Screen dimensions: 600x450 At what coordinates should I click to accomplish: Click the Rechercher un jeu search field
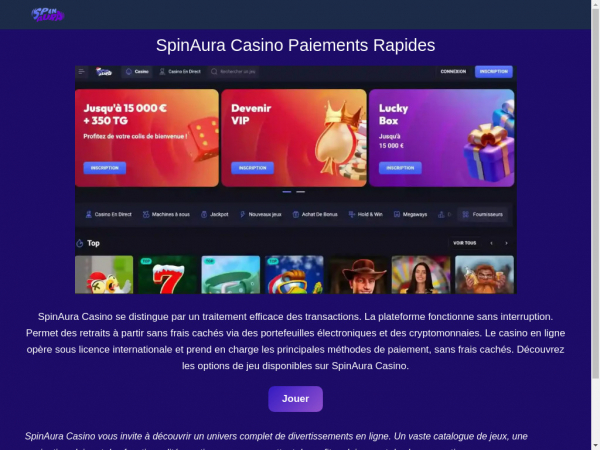click(x=233, y=72)
